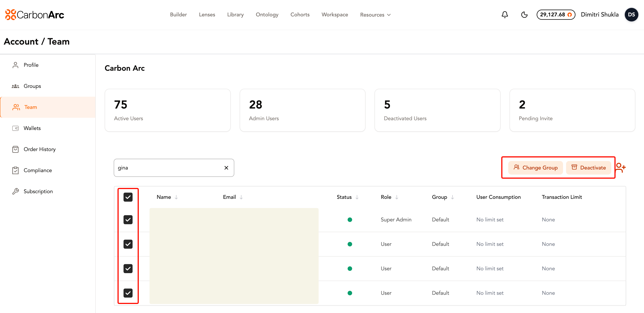Toggle dark mode moon icon

click(524, 15)
